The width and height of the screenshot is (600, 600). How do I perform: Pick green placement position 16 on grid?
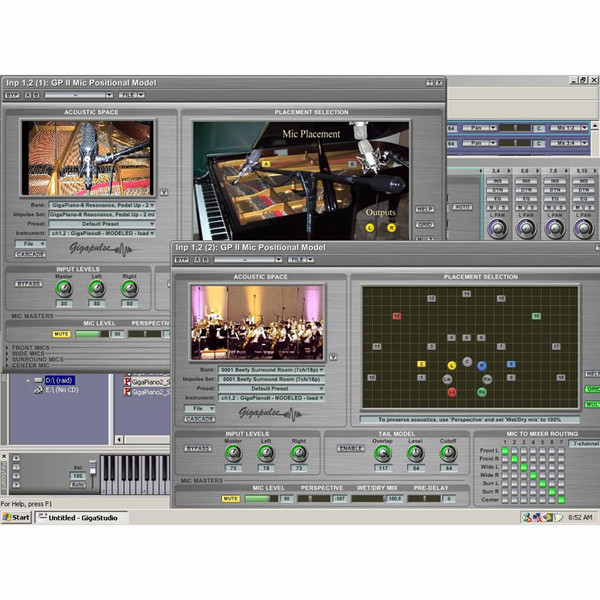click(x=536, y=316)
